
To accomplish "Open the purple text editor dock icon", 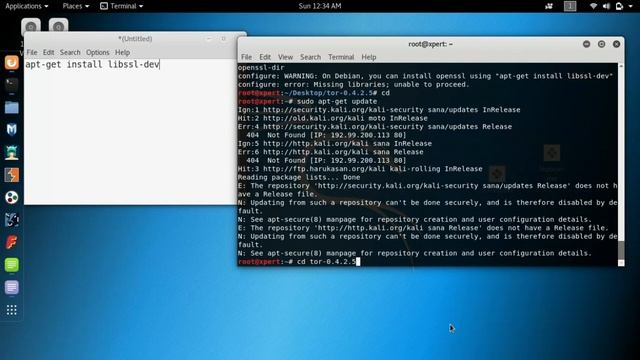I will pyautogui.click(x=11, y=287).
